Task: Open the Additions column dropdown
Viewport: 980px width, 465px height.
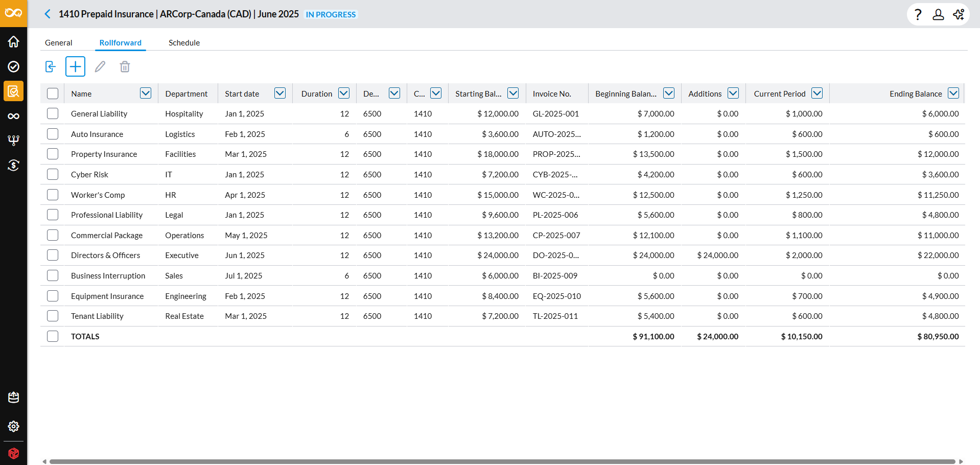Action: click(x=733, y=93)
